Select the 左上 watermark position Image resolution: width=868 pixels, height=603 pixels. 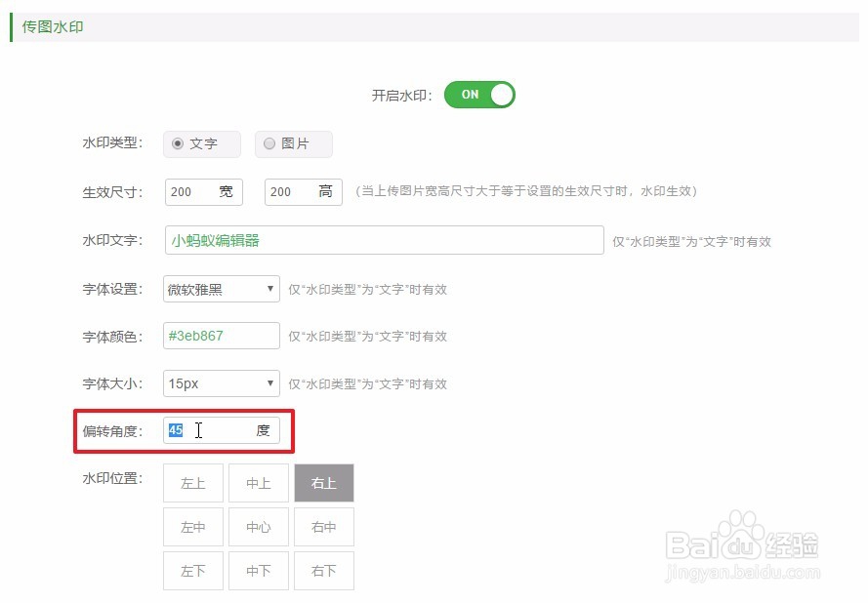pyautogui.click(x=192, y=482)
